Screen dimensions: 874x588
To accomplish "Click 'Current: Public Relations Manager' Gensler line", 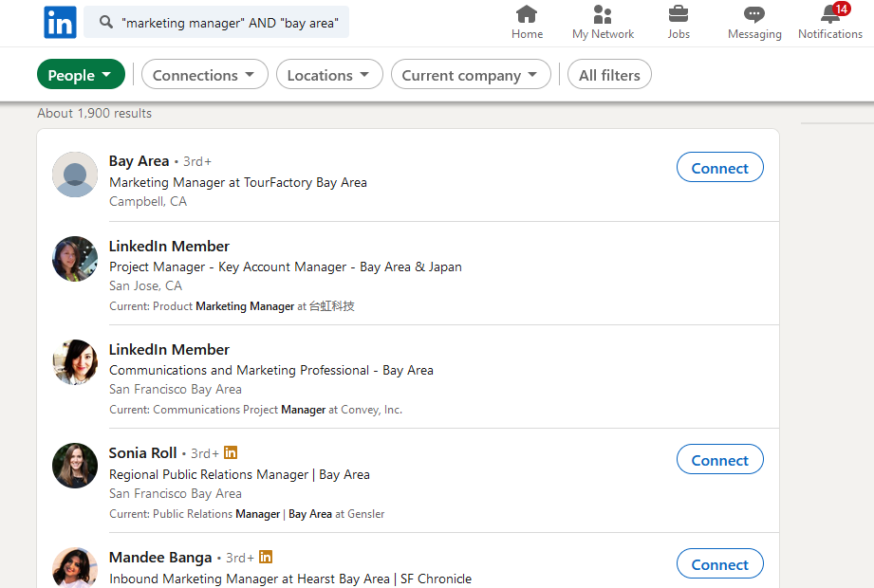I will pos(247,514).
